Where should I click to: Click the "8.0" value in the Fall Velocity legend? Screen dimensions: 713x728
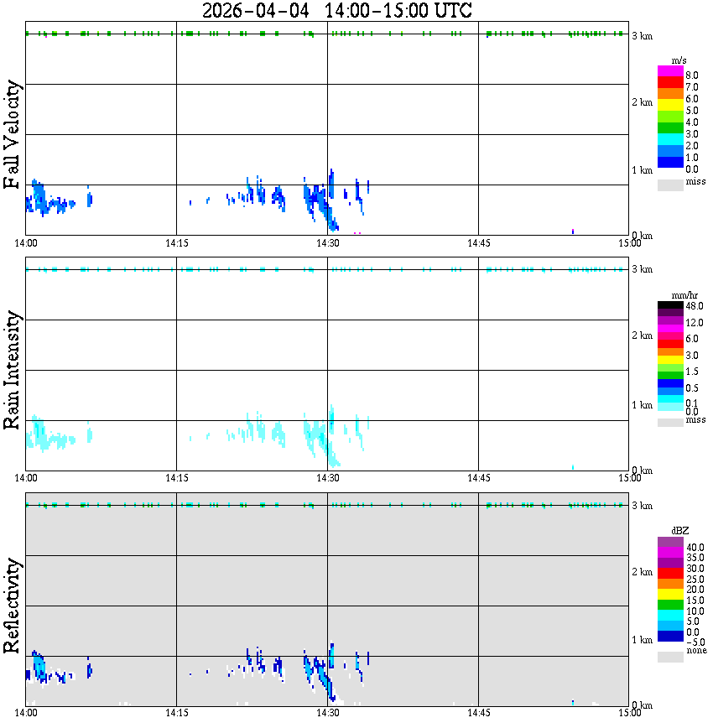[x=692, y=75]
